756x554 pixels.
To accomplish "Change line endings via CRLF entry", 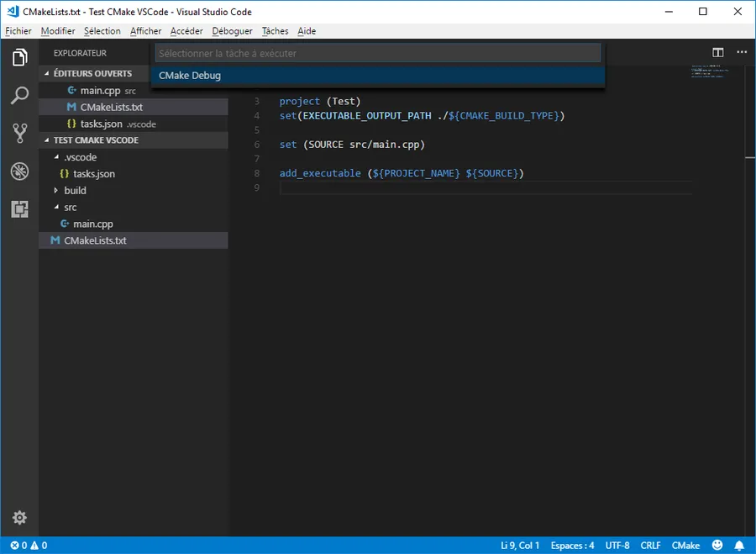I will (x=650, y=546).
